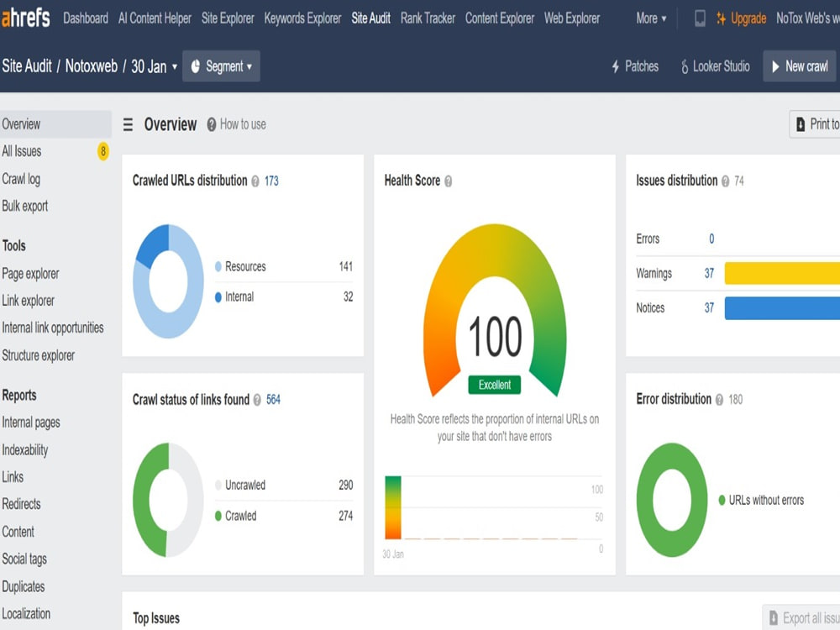Click the New crawl play icon
This screenshot has width=840, height=630.
(x=775, y=66)
